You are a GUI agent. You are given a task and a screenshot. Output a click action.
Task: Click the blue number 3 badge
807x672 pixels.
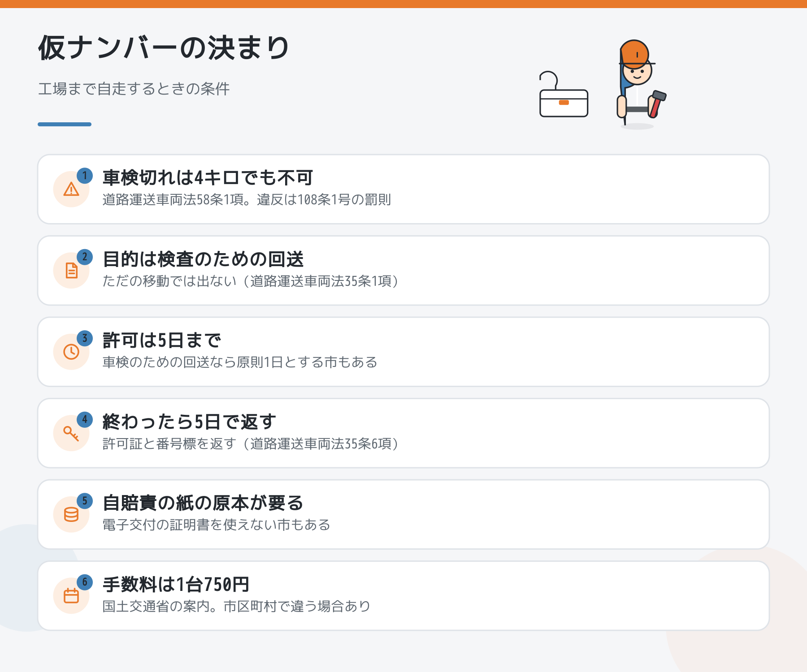tap(85, 338)
